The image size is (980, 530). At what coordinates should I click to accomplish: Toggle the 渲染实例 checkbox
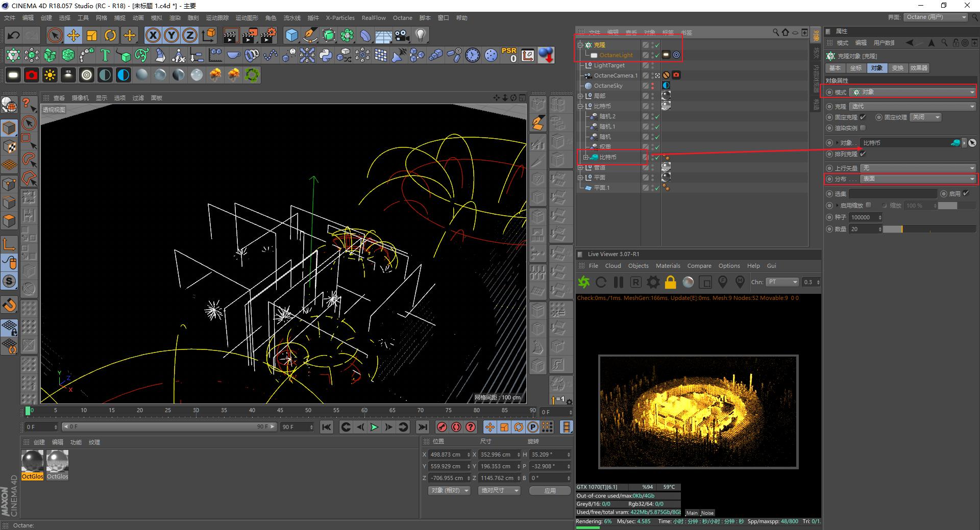863,128
